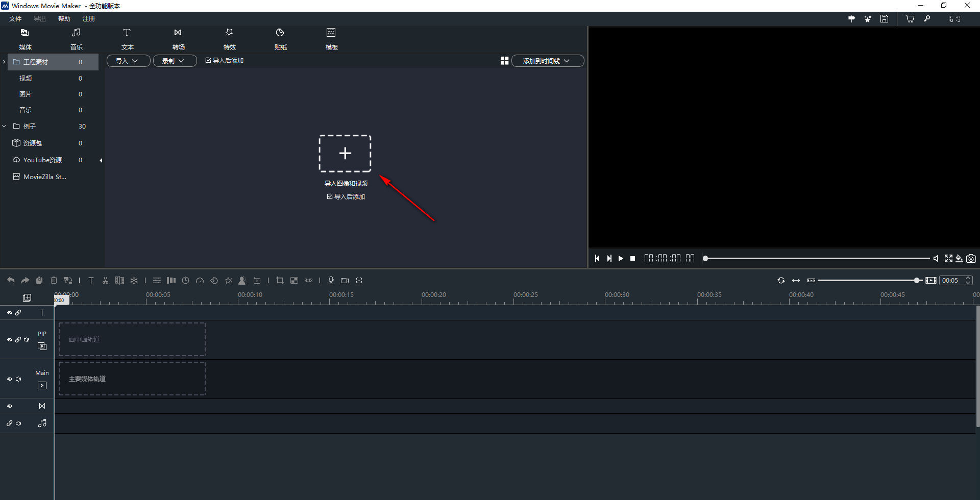
Task: Mute the PIP track speaker
Action: click(x=27, y=340)
